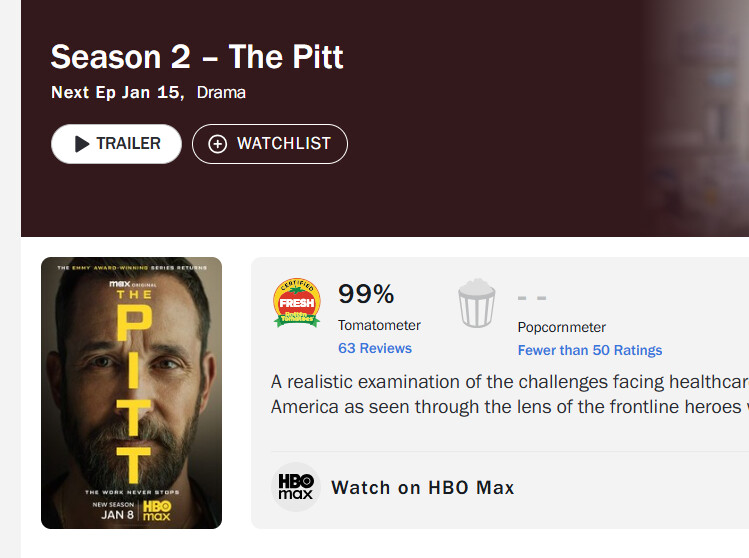This screenshot has width=749, height=558.
Task: Click the Popcornmeter label
Action: [562, 327]
